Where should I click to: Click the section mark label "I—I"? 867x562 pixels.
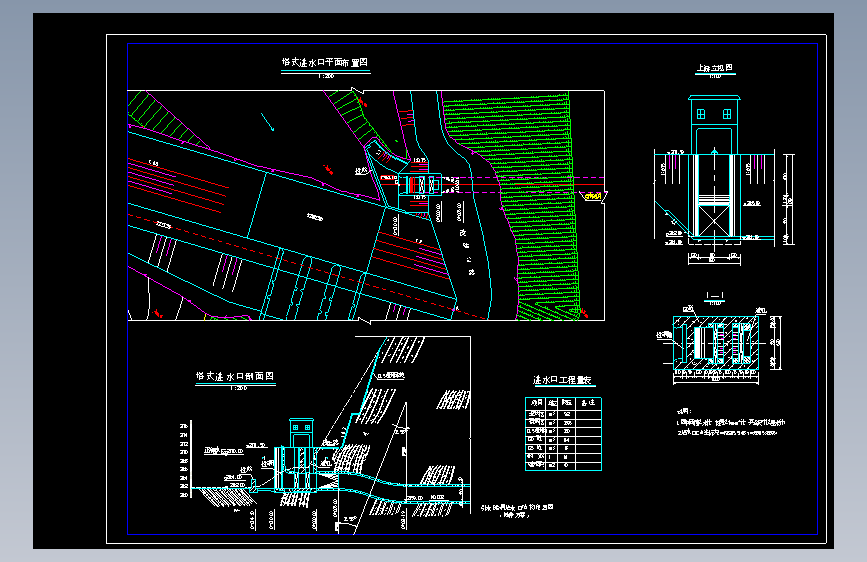pyautogui.click(x=714, y=296)
